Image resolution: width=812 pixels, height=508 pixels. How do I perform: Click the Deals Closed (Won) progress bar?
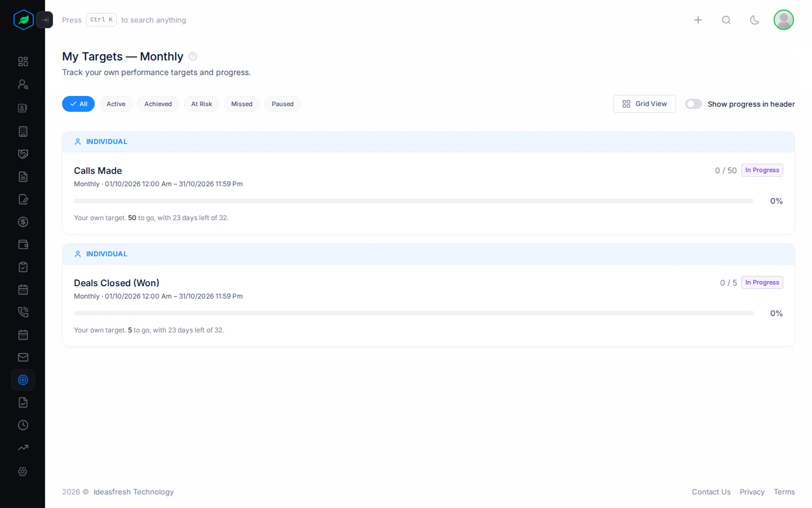tap(414, 313)
